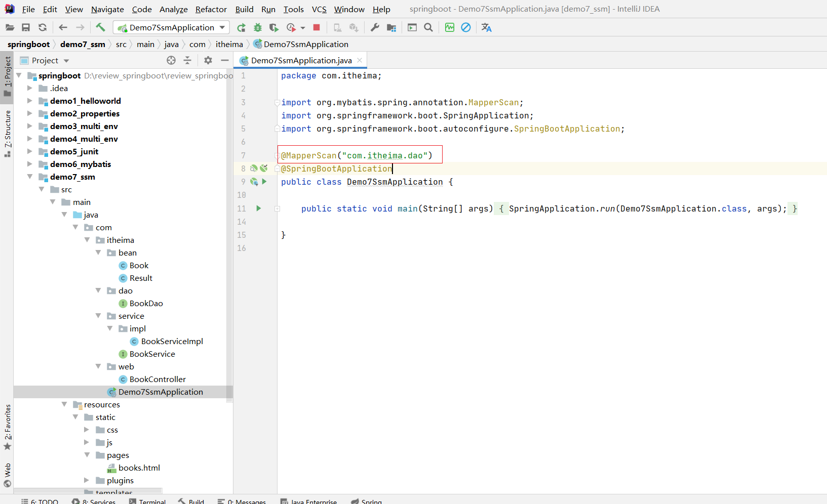Open the Refactor menu

click(211, 9)
